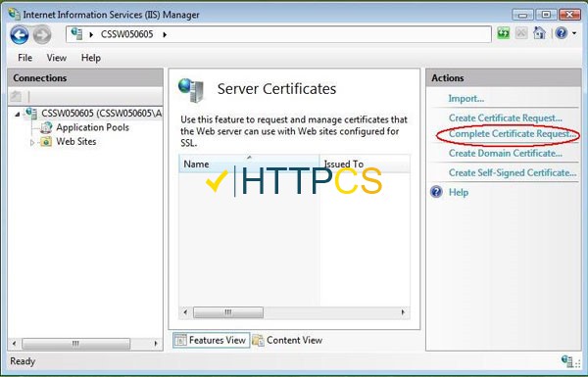
Task: Click the Web Sites folder icon
Action: point(46,142)
